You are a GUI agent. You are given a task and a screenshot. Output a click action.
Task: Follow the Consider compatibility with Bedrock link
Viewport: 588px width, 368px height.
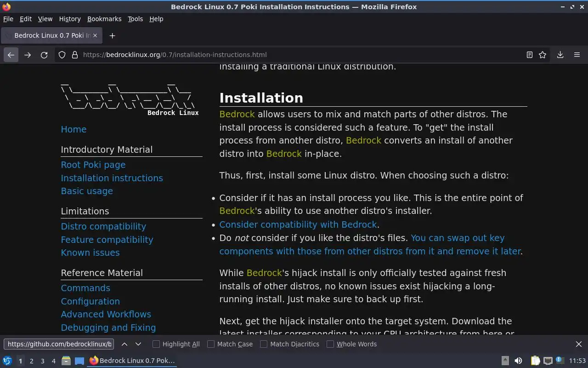click(x=298, y=224)
